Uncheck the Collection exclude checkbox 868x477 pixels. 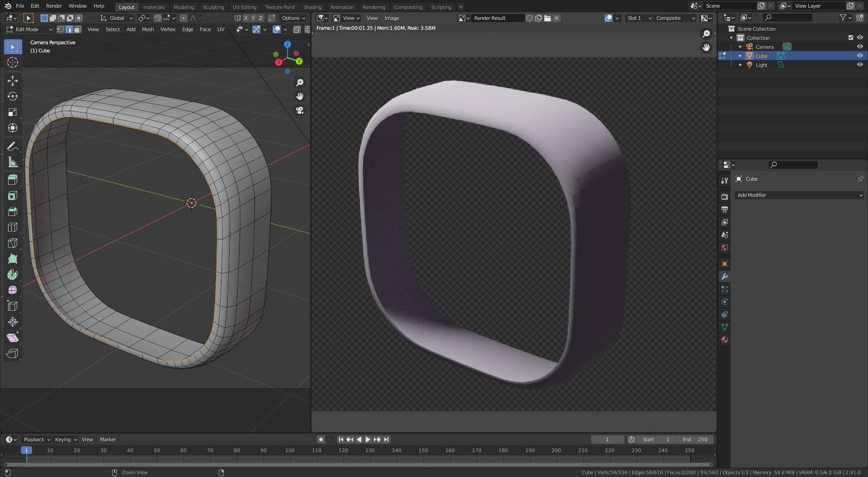(x=851, y=37)
